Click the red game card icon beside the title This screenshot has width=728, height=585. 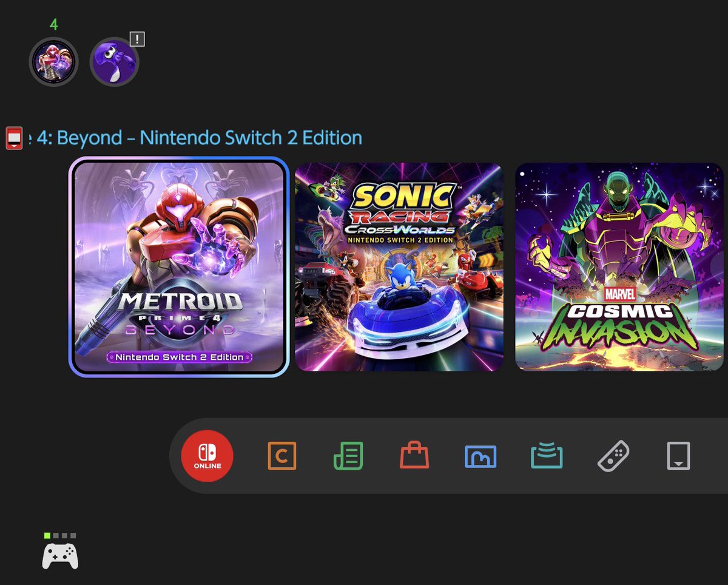(x=15, y=138)
